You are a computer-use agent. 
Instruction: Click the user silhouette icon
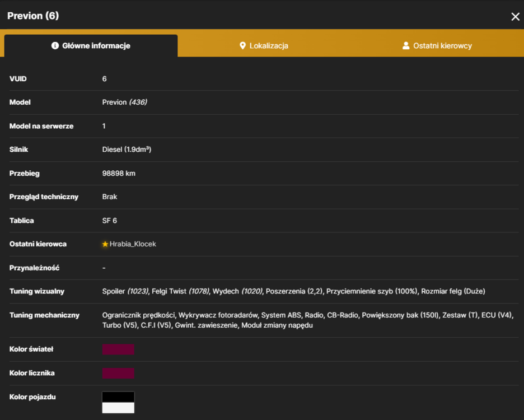click(x=406, y=45)
